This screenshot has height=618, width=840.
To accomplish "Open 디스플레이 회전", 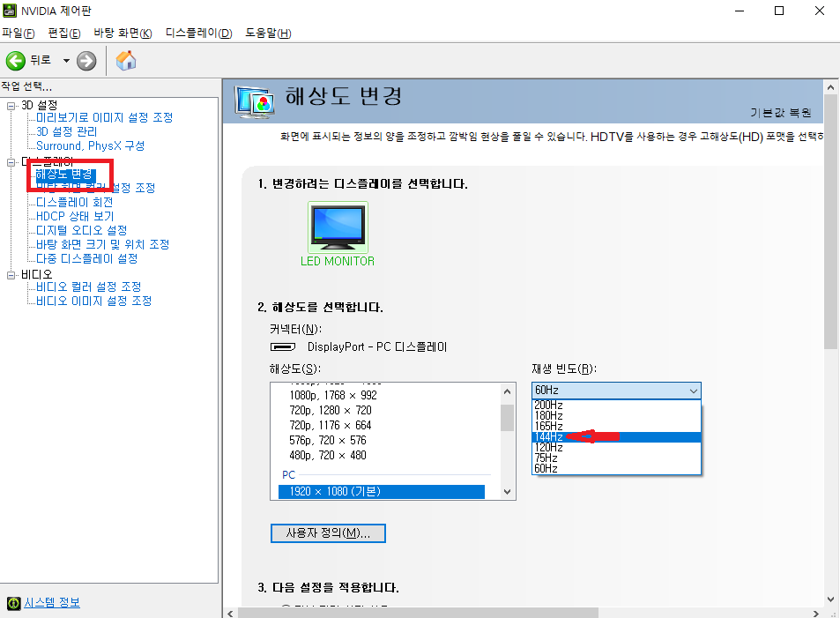I will (x=74, y=202).
